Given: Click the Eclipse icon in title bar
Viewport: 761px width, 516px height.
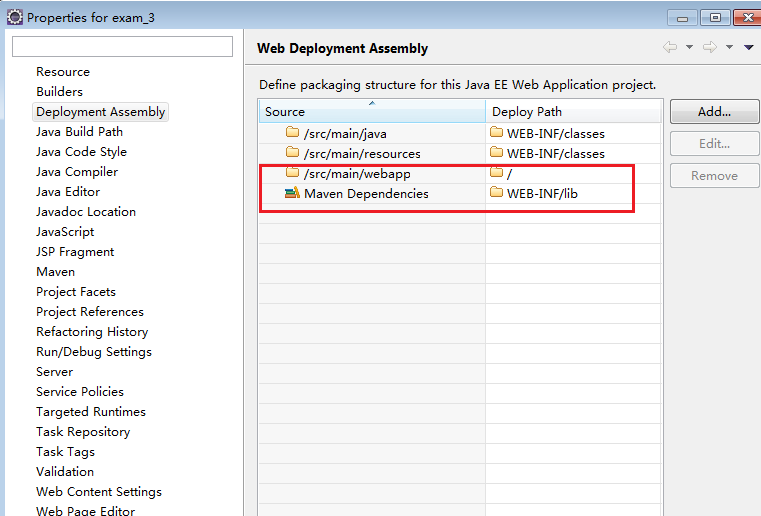Looking at the screenshot, I should point(15,17).
